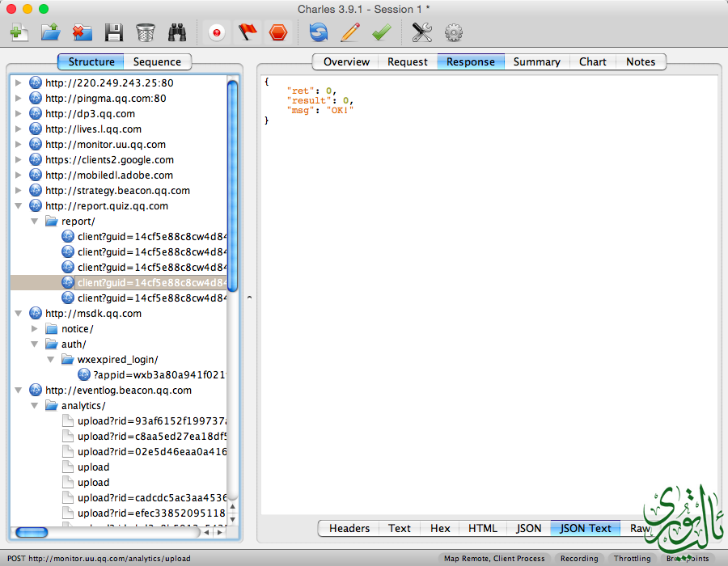Select the upload?rid=02e5d46eaa0a416 entry
Viewport: 728px width, 566px height.
152,452
